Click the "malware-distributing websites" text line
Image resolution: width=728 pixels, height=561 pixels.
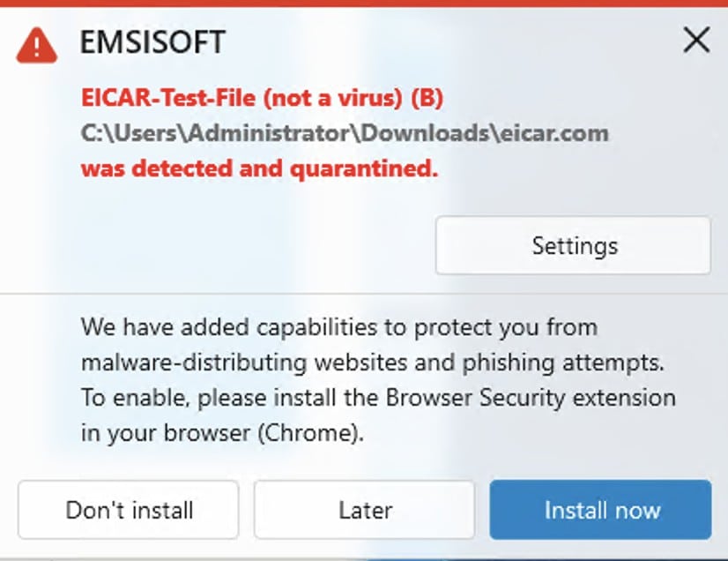tap(244, 363)
